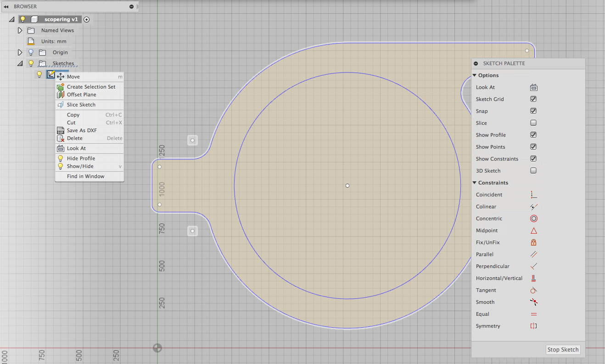Apply the Concentric constraint
The image size is (605, 364).
533,218
